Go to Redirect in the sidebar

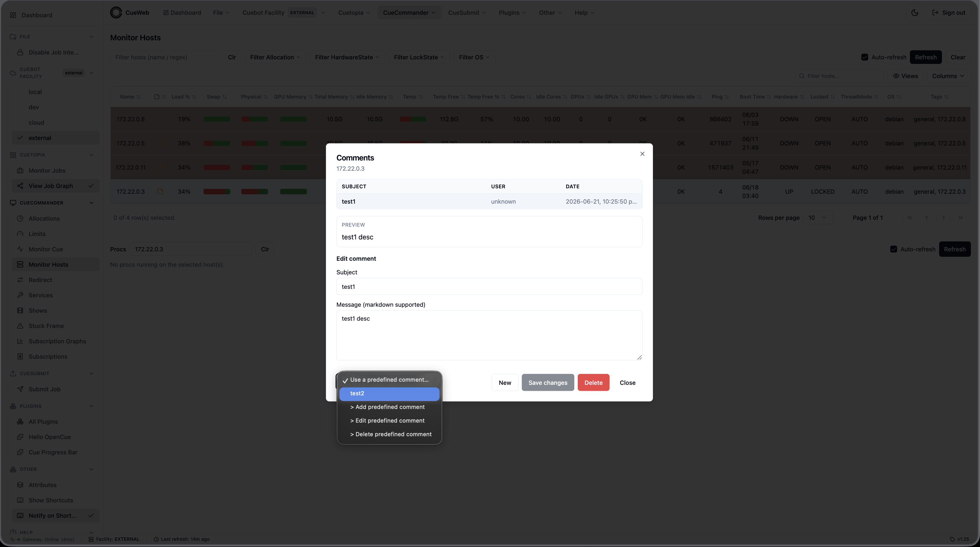click(56, 280)
